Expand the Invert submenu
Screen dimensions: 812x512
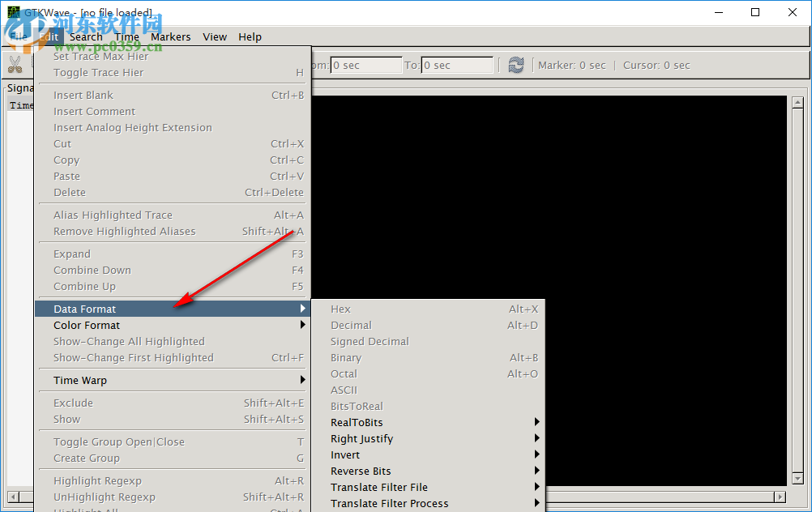pyautogui.click(x=428, y=455)
